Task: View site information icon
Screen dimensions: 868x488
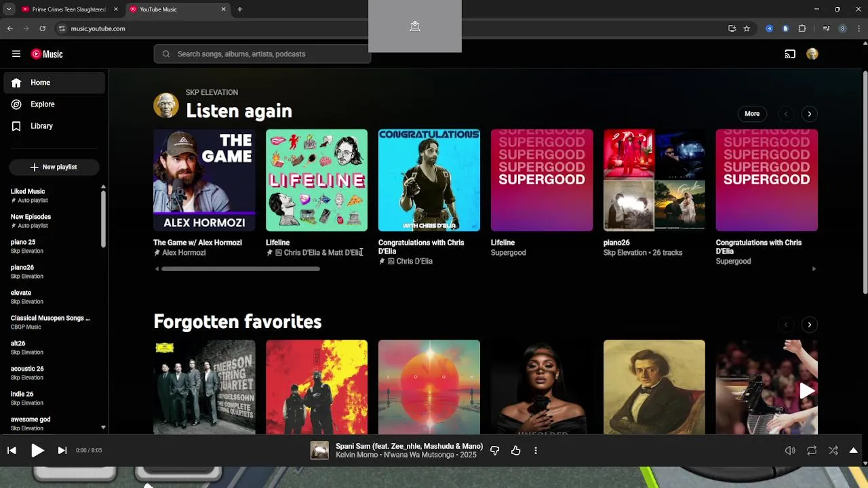Action: pyautogui.click(x=62, y=28)
